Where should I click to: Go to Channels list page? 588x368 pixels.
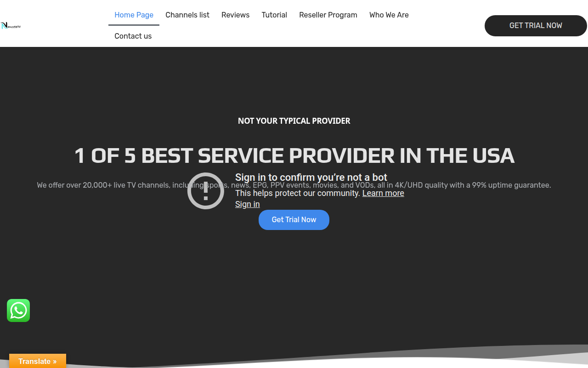tap(187, 15)
